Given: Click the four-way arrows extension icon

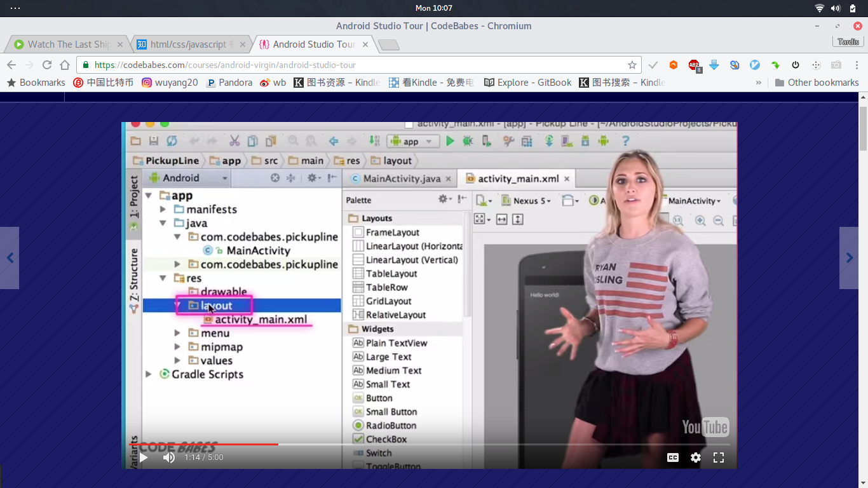Looking at the screenshot, I should click(x=816, y=65).
